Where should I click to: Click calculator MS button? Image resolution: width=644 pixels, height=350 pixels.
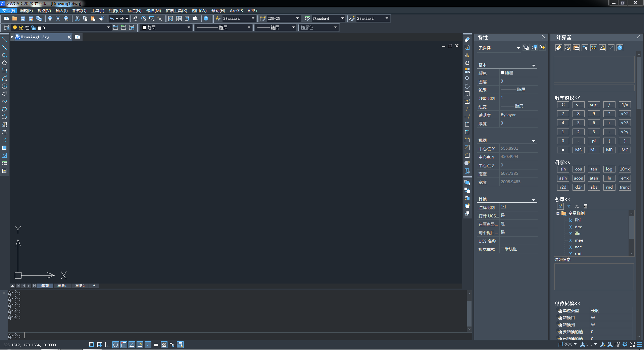[578, 150]
